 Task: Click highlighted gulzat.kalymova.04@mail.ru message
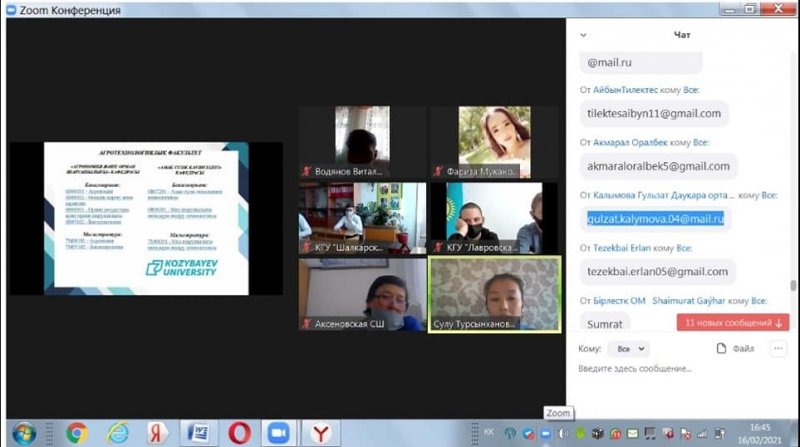point(655,219)
